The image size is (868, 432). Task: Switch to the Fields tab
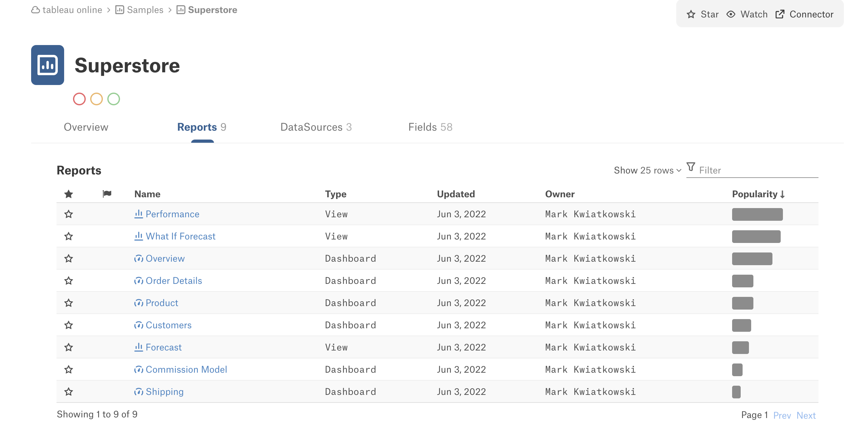[x=430, y=127]
